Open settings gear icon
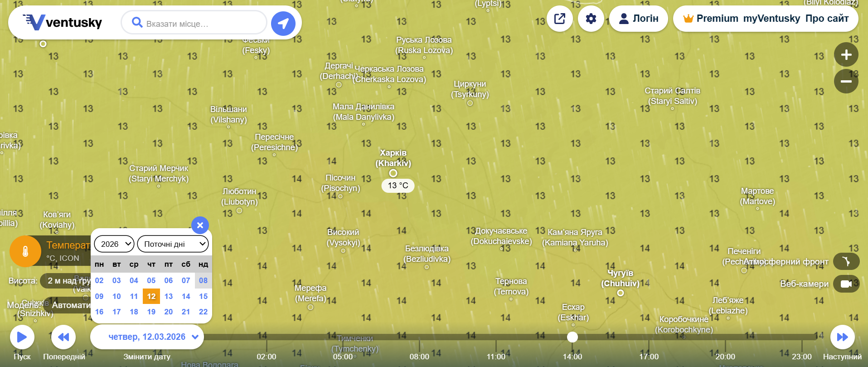 [x=591, y=19]
